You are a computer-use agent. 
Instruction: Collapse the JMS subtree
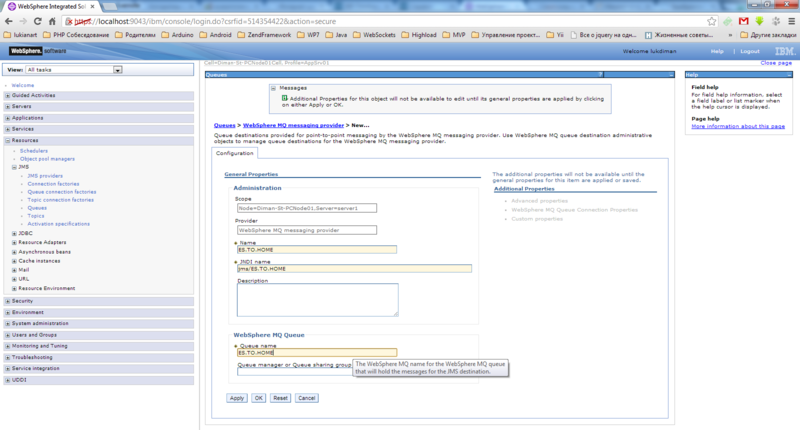(x=14, y=167)
